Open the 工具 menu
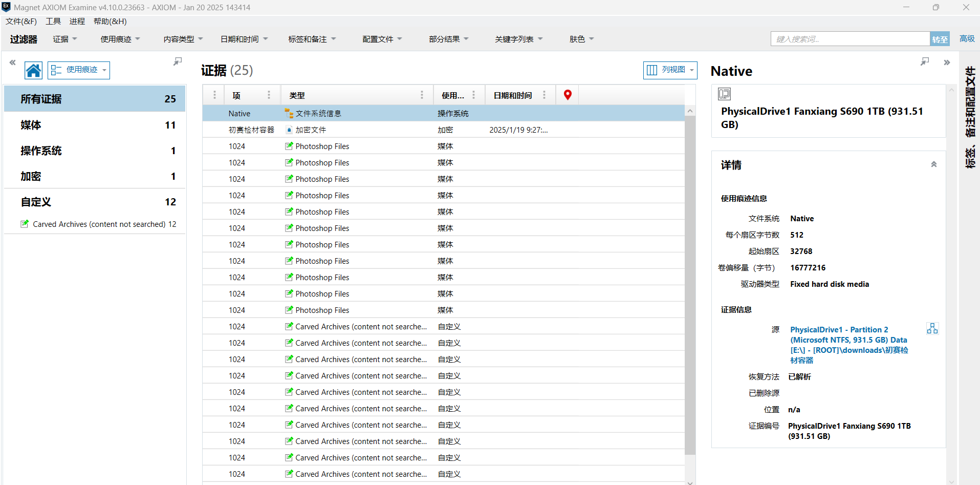The width and height of the screenshot is (980, 485). (53, 21)
